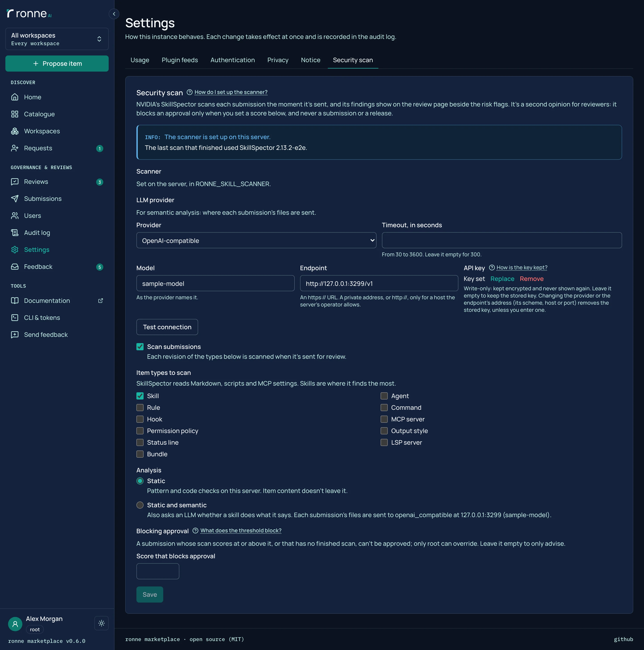This screenshot has width=644, height=650.
Task: Tick the Hook checkbox
Action: (x=140, y=419)
